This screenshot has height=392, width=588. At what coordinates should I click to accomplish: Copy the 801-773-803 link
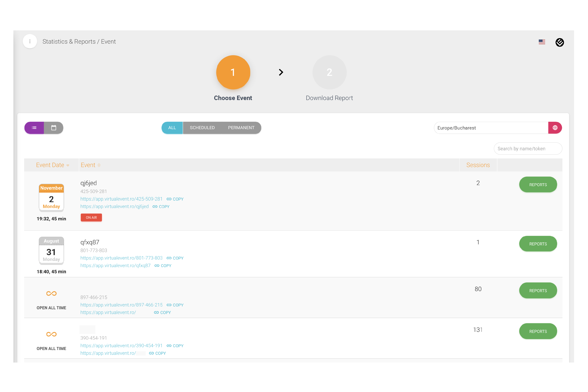point(175,258)
